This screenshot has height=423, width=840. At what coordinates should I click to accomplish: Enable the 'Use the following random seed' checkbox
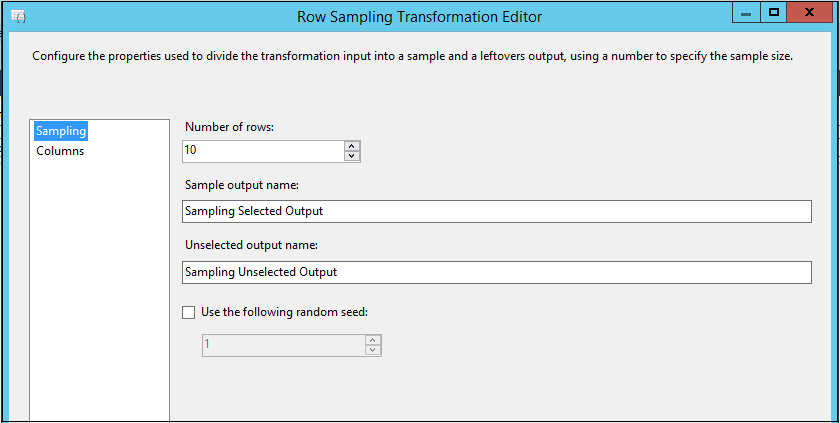(x=189, y=312)
